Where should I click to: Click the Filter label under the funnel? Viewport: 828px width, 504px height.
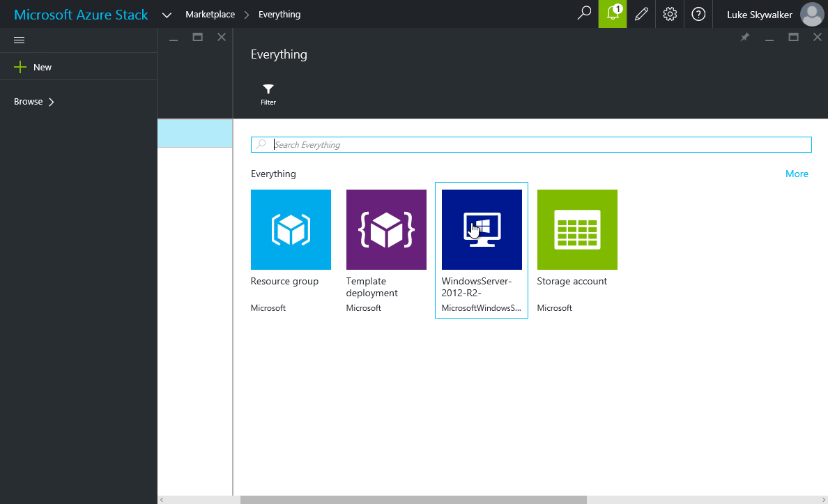[x=268, y=102]
